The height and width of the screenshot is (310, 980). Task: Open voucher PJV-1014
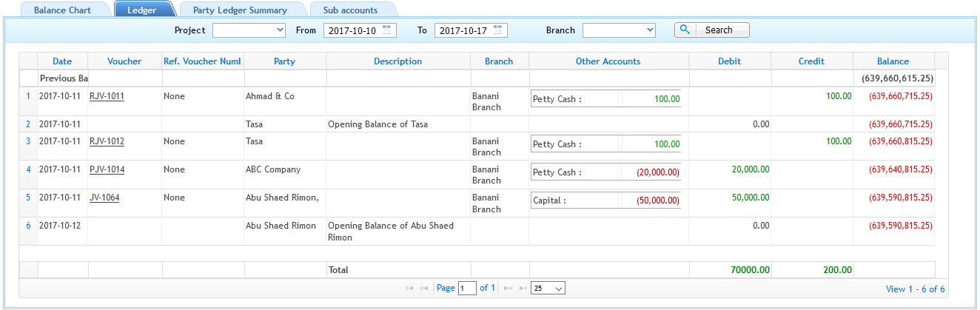[107, 169]
